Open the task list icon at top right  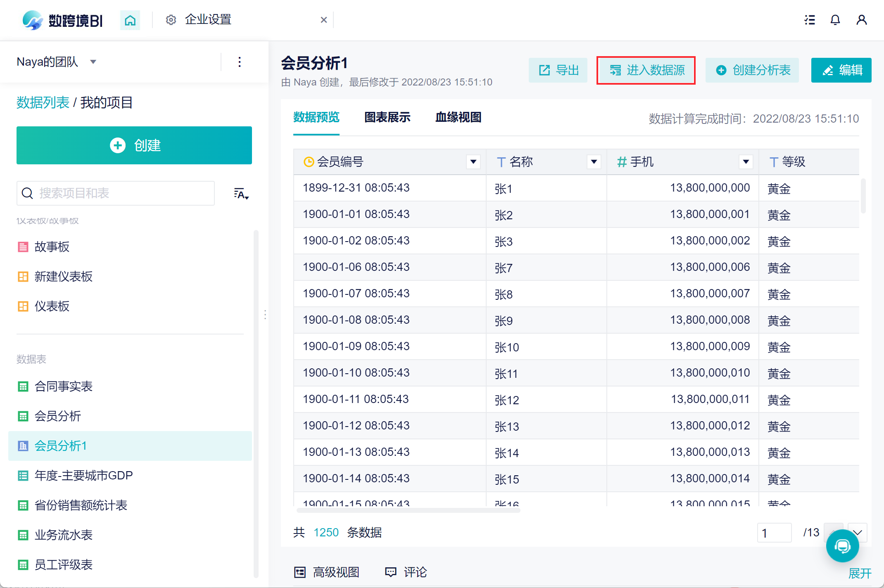(x=810, y=20)
